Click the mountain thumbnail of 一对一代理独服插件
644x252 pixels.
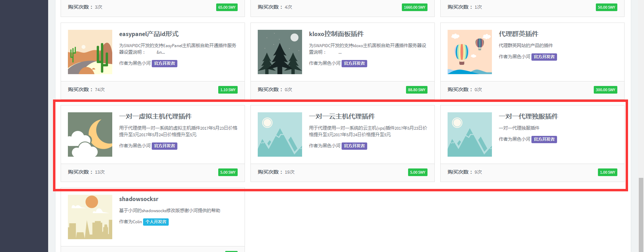(469, 134)
